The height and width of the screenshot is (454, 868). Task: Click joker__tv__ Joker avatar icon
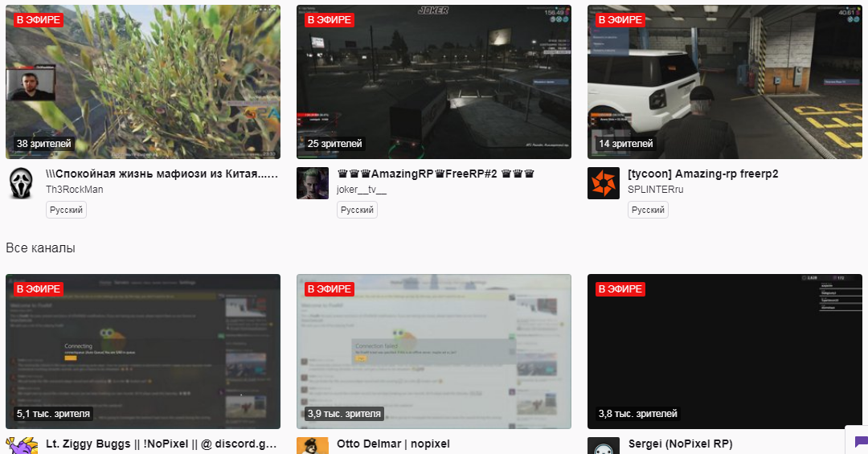[x=312, y=183]
